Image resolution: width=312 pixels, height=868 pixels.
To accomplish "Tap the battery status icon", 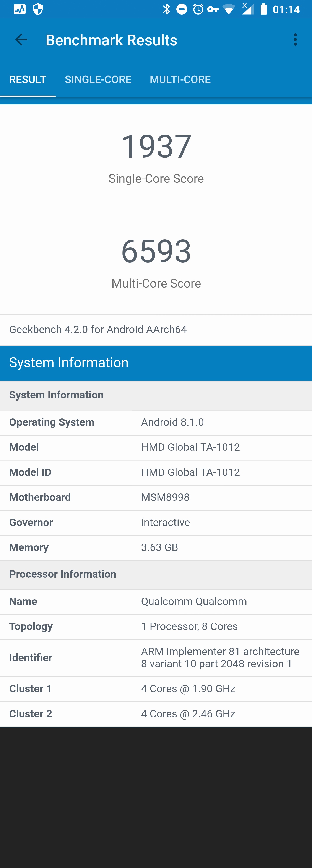I will [264, 9].
